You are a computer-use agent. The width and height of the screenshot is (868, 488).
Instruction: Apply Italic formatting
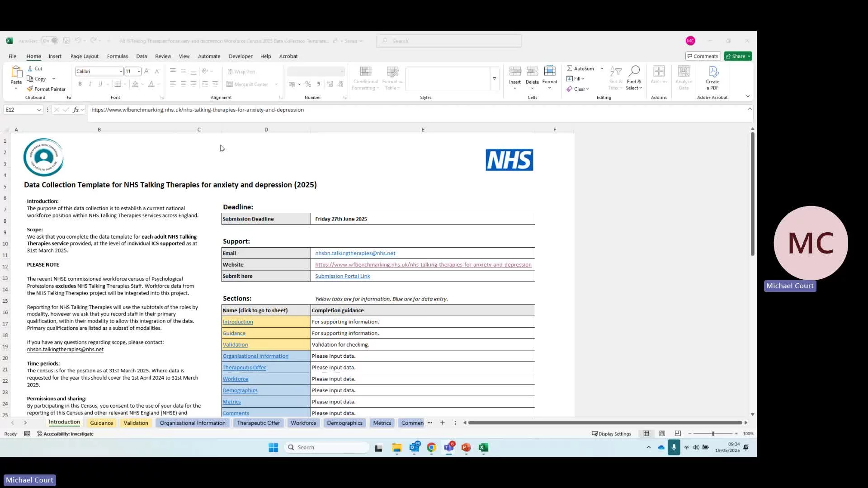pos(90,84)
